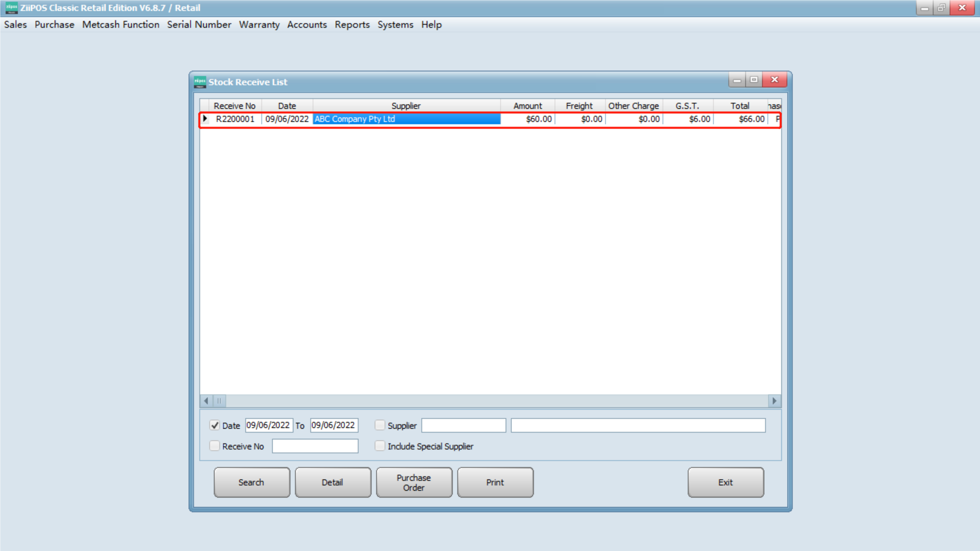
Task: Open the Purchase Order screen
Action: [x=414, y=482]
